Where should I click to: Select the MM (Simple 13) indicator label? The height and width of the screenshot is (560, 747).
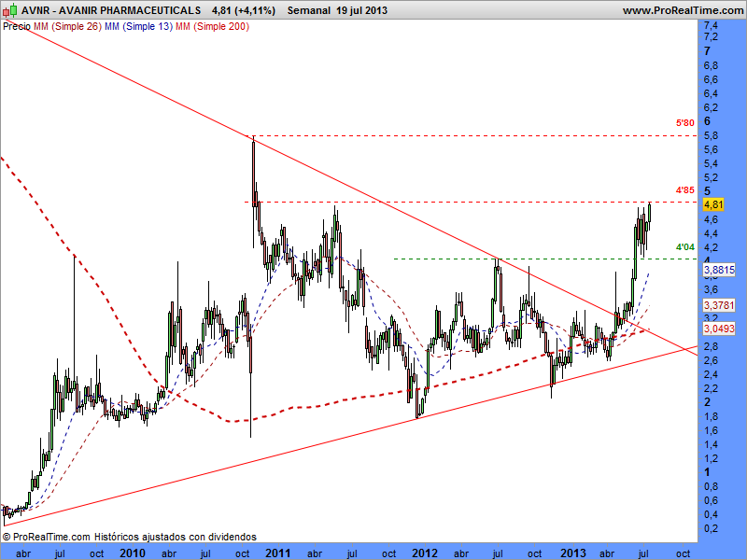(138, 27)
